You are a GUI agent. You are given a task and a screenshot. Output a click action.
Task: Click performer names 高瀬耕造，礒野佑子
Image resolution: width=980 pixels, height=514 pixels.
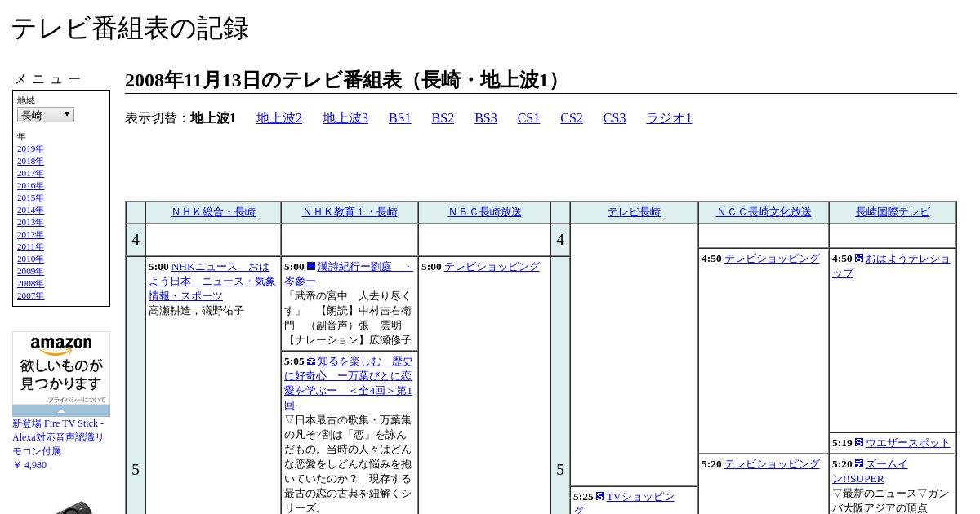coord(196,311)
